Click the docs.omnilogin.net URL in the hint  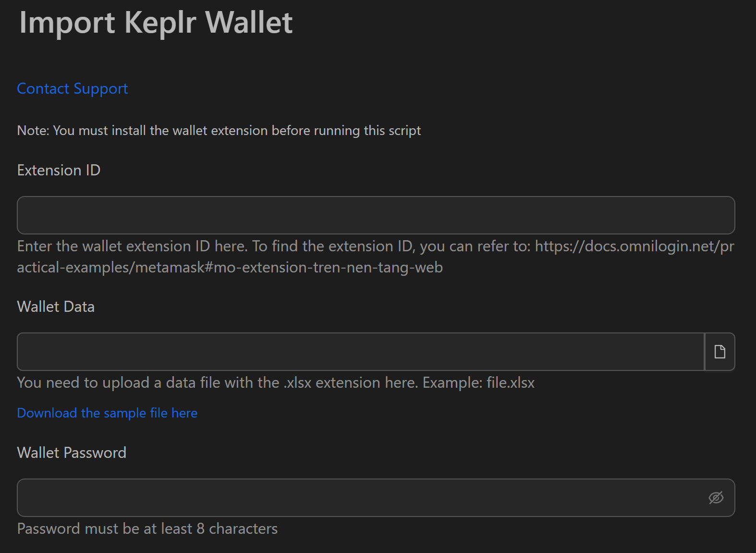click(x=634, y=246)
